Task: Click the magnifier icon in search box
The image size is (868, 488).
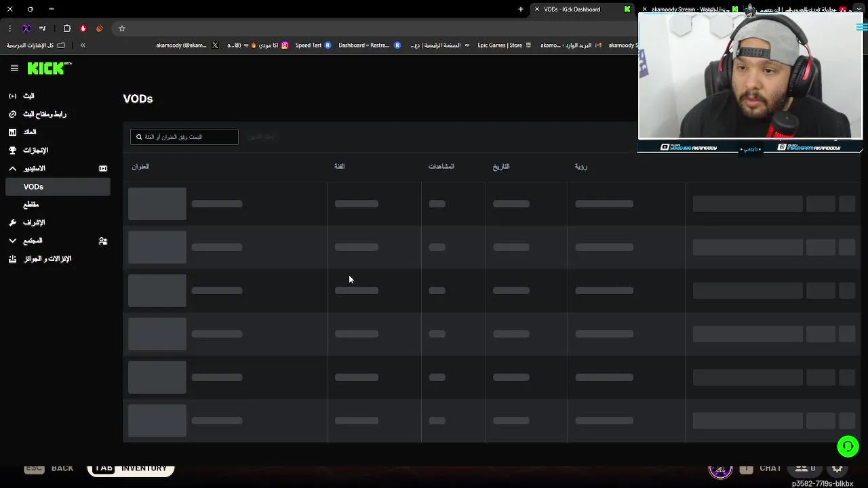Action: click(139, 137)
